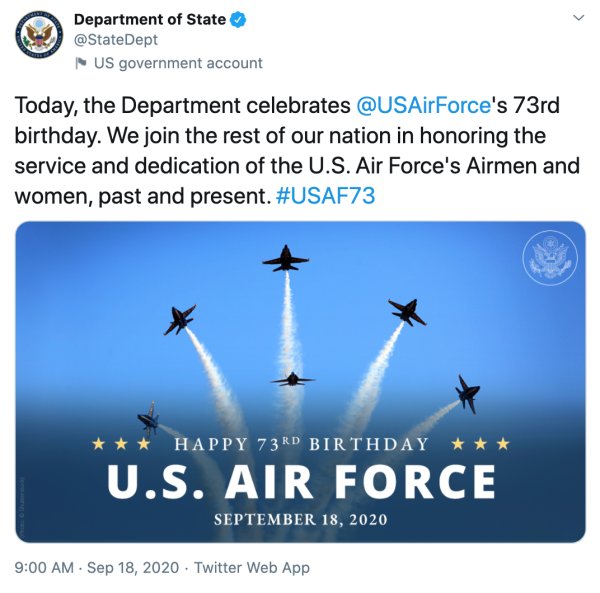The image size is (600, 593).
Task: Click the "US government account" label
Action: pos(178,63)
